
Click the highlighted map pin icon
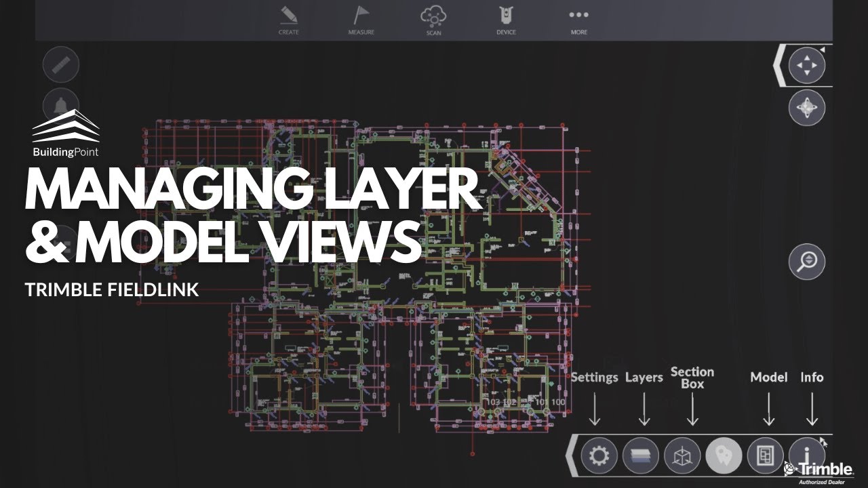724,455
